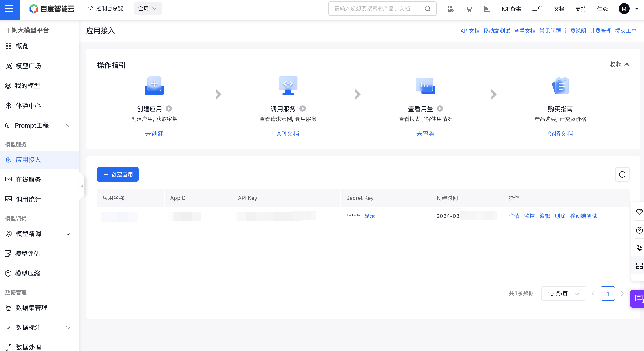Click the refresh icon above the table
Screen dimensions: 644x351
coord(622,174)
